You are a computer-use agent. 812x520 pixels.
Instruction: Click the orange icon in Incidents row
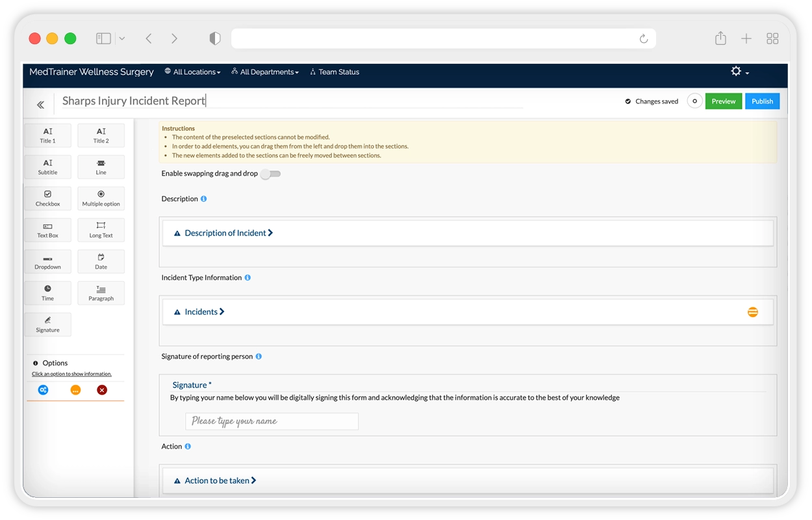click(x=752, y=312)
